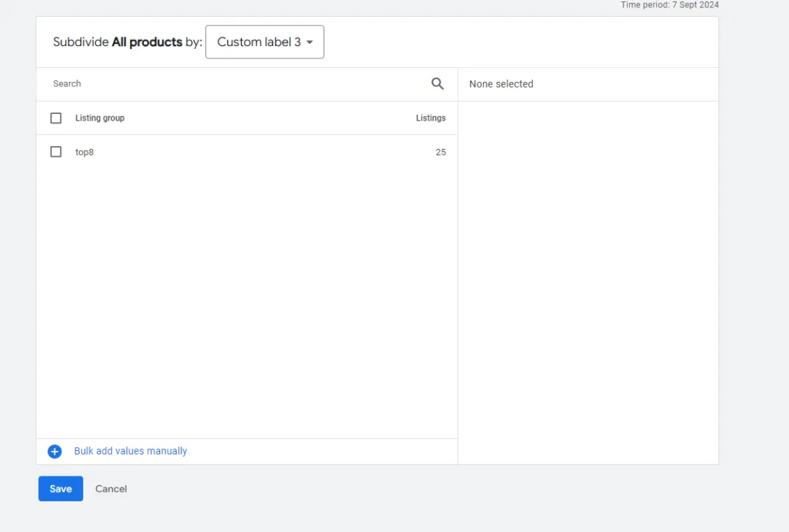
Task: Tick the select-all checkbox in the header row
Action: [x=56, y=118]
